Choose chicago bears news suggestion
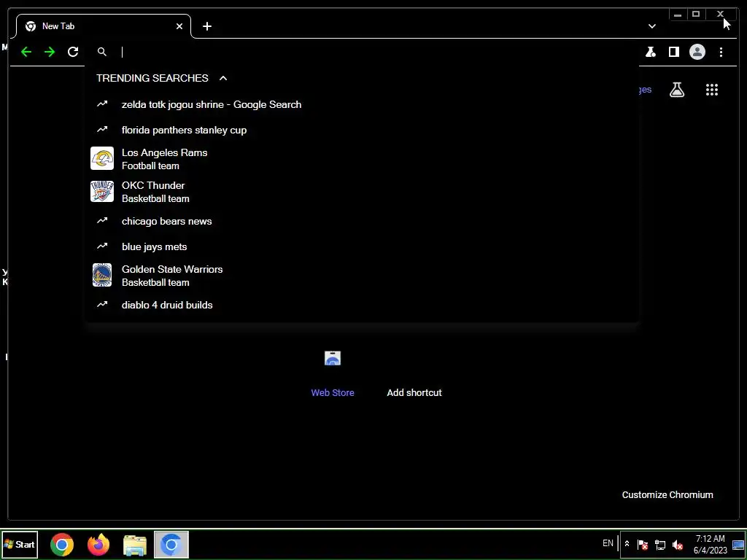This screenshot has width=747, height=560. [x=362, y=221]
